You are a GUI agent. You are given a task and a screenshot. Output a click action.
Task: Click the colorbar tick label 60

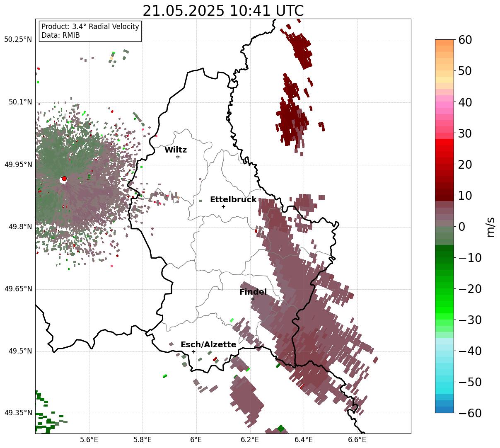pyautogui.click(x=465, y=40)
